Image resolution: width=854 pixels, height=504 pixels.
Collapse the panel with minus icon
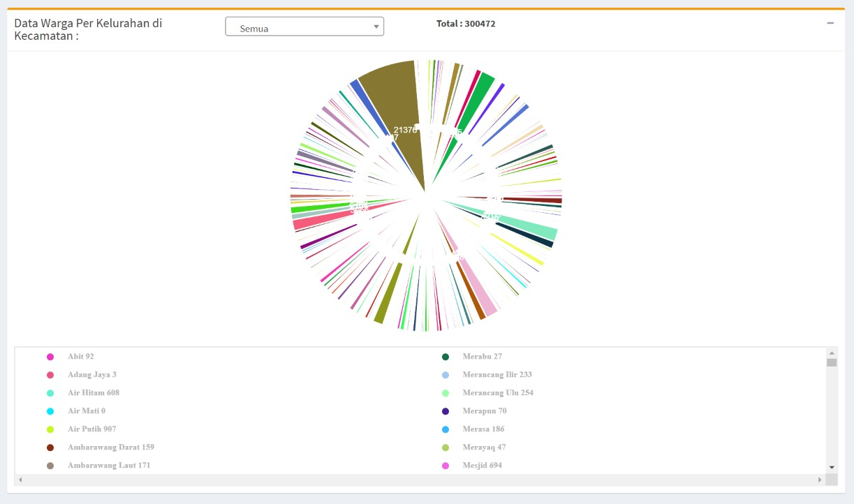pos(830,23)
